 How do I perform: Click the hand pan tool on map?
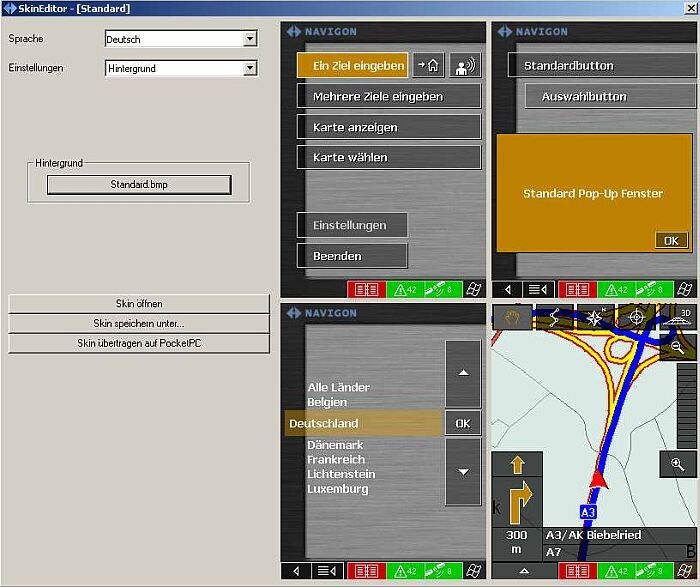tap(512, 317)
